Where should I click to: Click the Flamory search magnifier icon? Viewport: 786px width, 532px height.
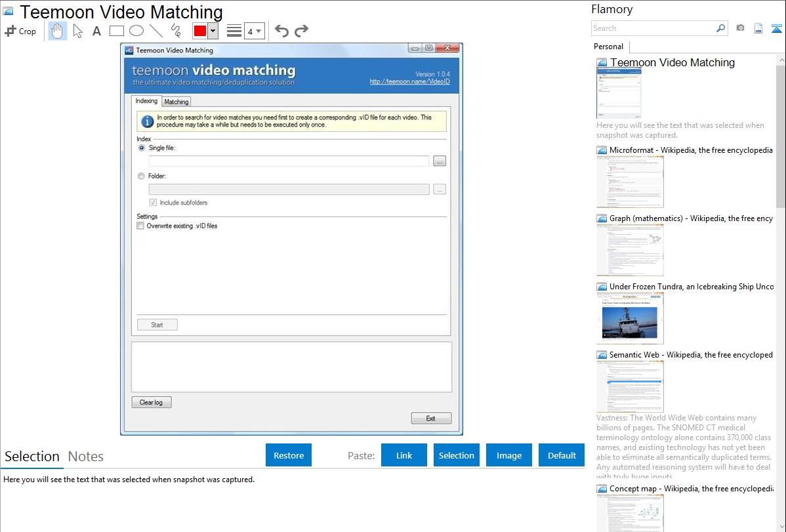(720, 28)
